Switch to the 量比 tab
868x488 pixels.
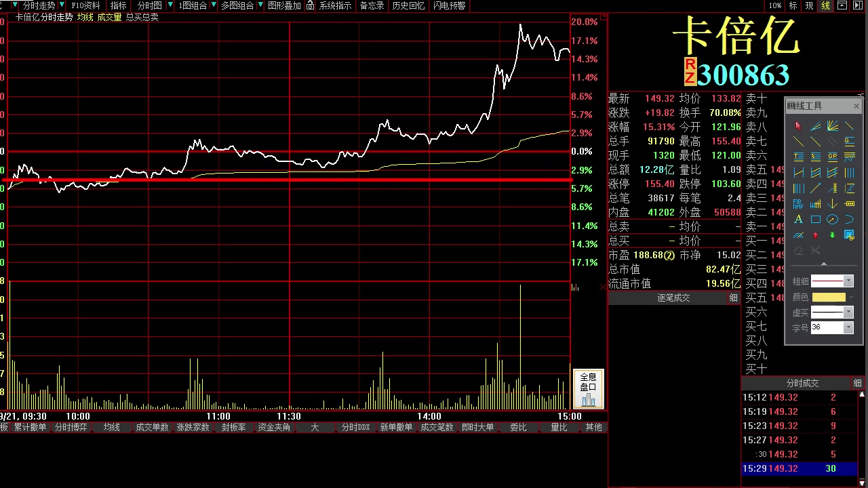click(x=559, y=427)
